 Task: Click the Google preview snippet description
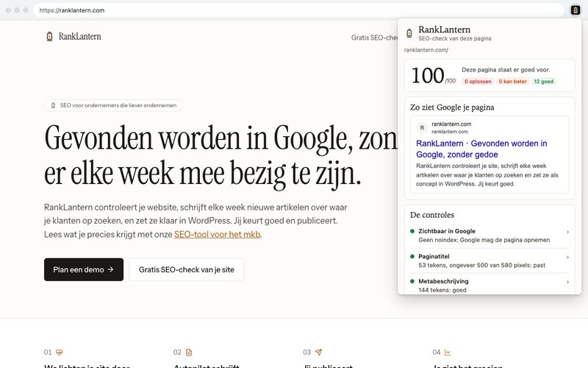click(x=487, y=175)
